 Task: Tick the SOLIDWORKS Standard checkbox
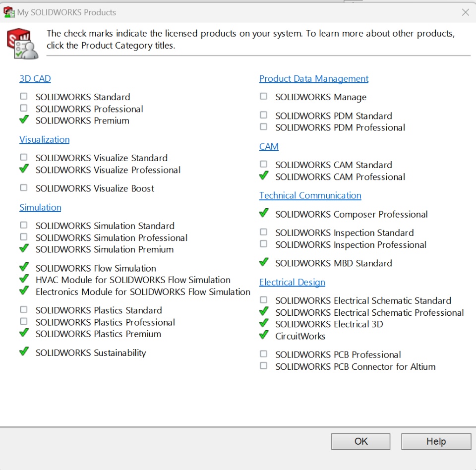[x=24, y=96]
